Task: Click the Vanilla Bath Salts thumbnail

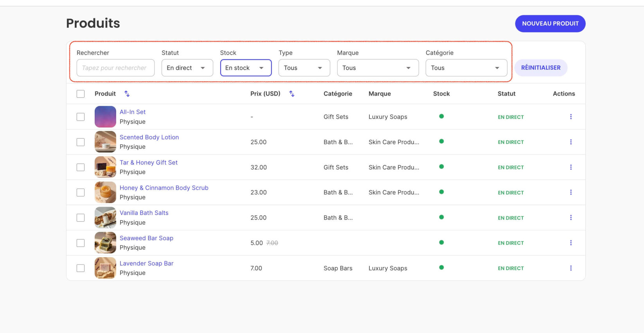Action: point(105,218)
